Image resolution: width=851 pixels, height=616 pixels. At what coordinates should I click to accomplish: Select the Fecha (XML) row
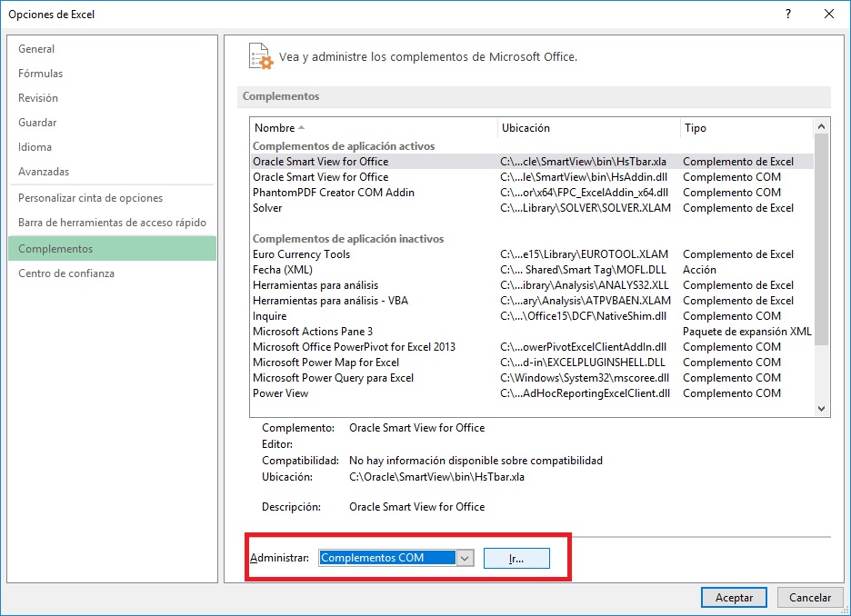[x=532, y=270]
